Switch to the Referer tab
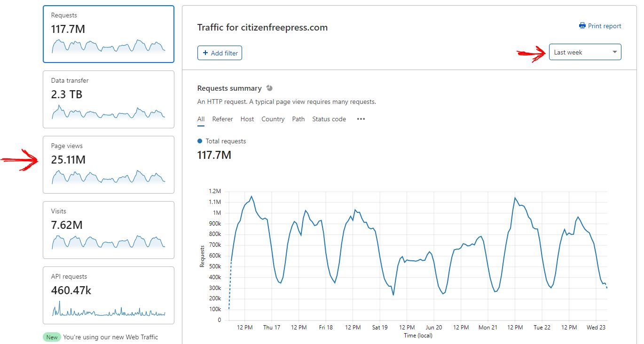The image size is (644, 344). coord(222,119)
